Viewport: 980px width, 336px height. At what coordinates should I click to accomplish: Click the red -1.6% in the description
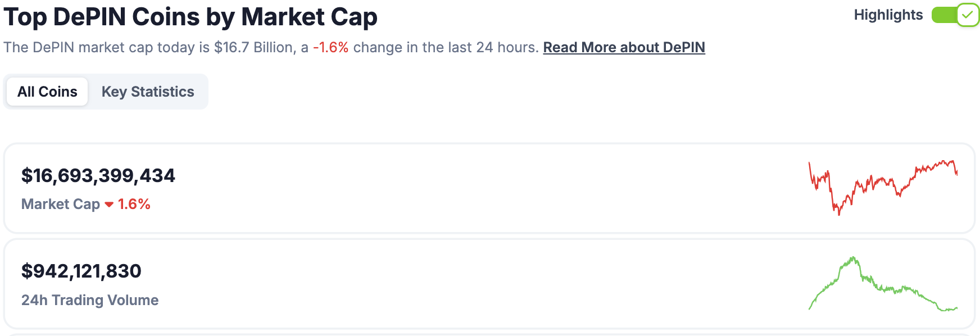click(330, 47)
